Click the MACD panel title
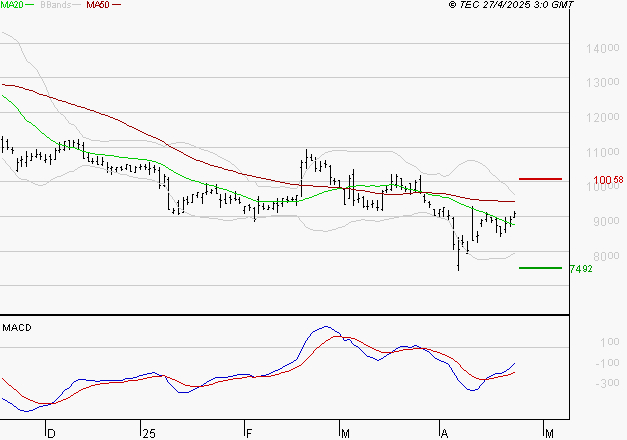This screenshot has width=627, height=440. point(17,327)
